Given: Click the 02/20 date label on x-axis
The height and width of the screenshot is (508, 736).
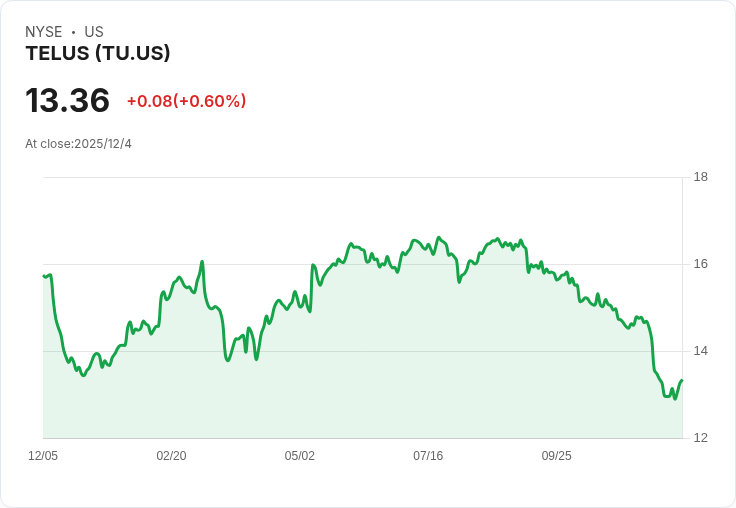Looking at the screenshot, I should pos(171,456).
